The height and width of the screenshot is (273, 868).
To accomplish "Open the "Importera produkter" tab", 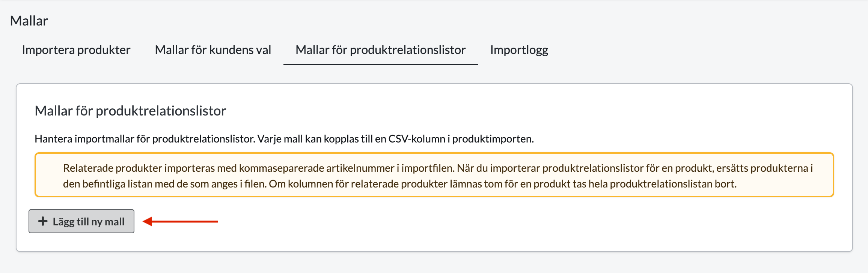I will point(76,50).
